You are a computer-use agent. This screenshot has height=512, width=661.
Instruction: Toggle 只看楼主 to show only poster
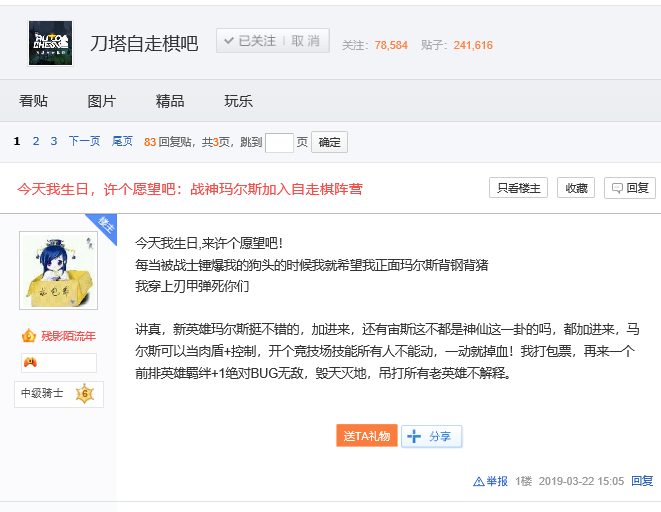[519, 187]
